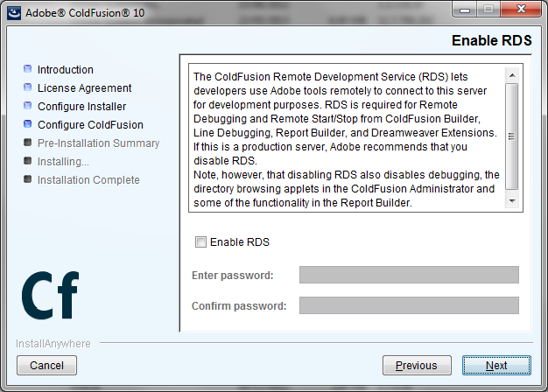Click the Enter password field

click(409, 275)
